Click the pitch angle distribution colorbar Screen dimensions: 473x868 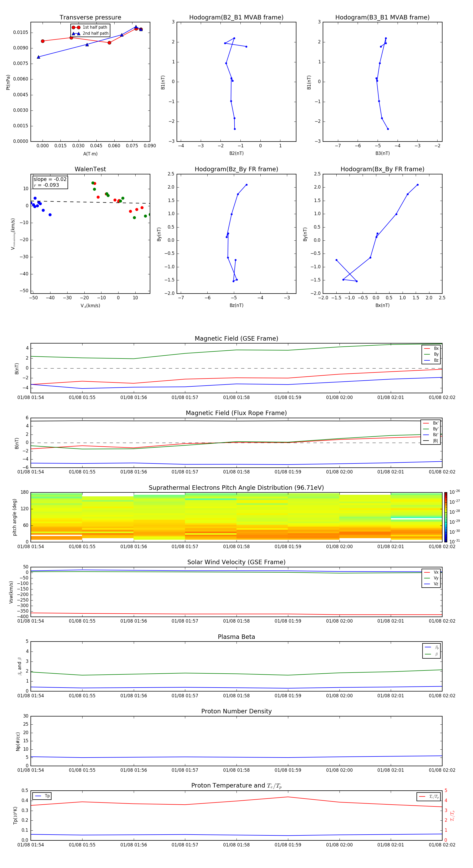[445, 517]
